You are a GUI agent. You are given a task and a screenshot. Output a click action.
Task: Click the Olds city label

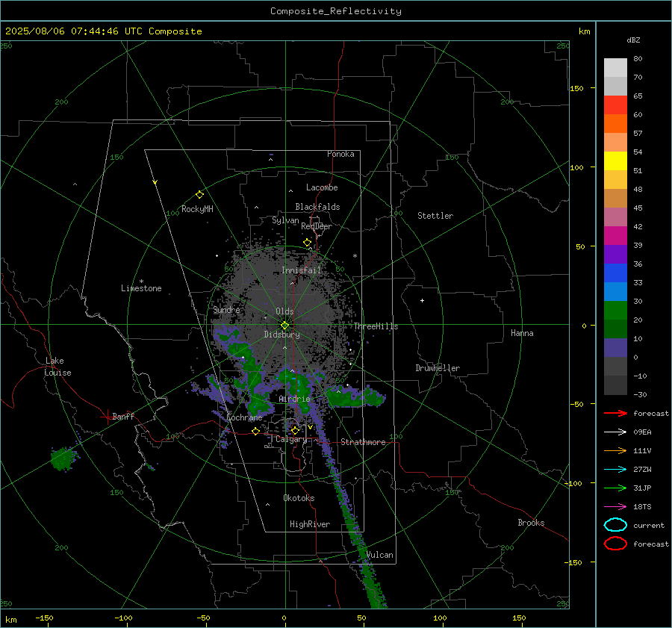coord(284,311)
